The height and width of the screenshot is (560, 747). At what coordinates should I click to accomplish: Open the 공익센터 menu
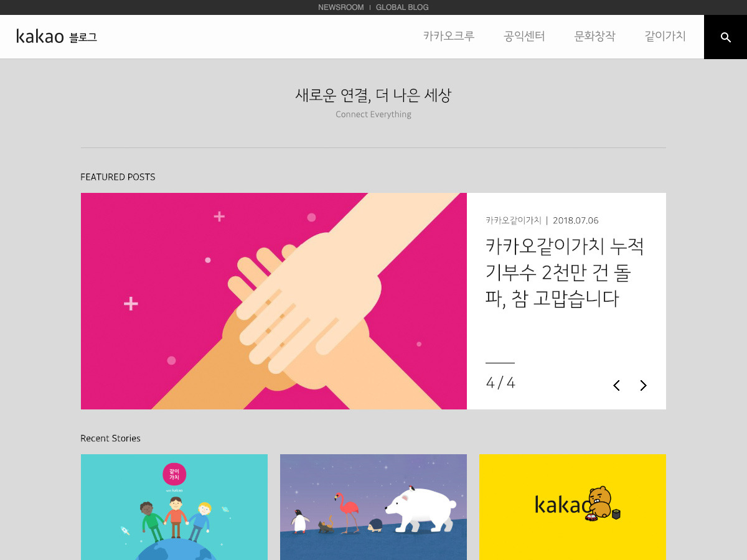coord(524,37)
